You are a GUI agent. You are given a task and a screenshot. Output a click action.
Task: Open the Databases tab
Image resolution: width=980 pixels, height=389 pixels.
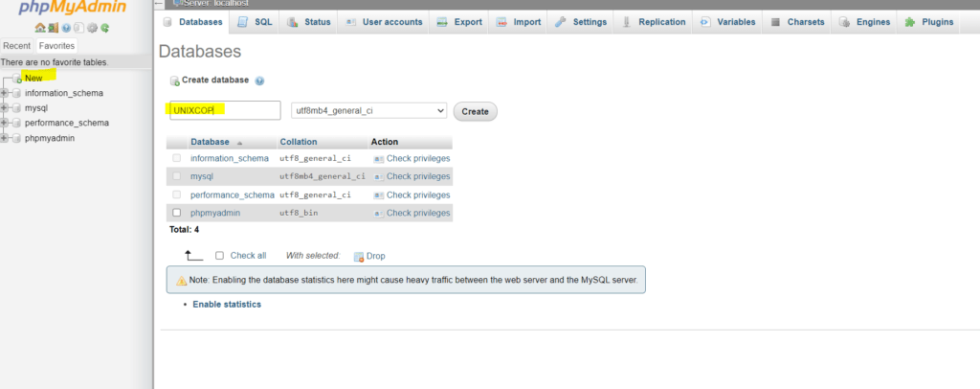[192, 22]
